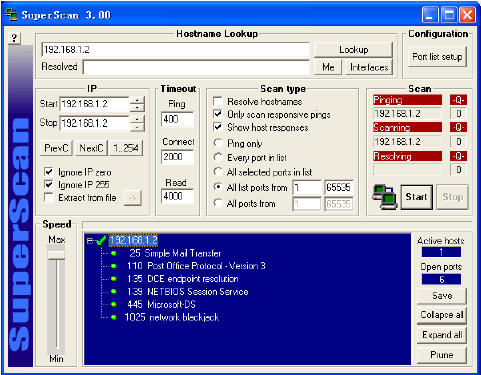The image size is (481, 375).
Task: Open the Interfaces button
Action: pos(369,67)
